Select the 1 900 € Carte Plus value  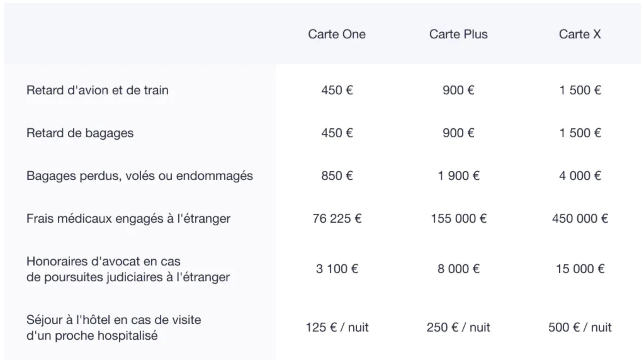[x=458, y=176]
